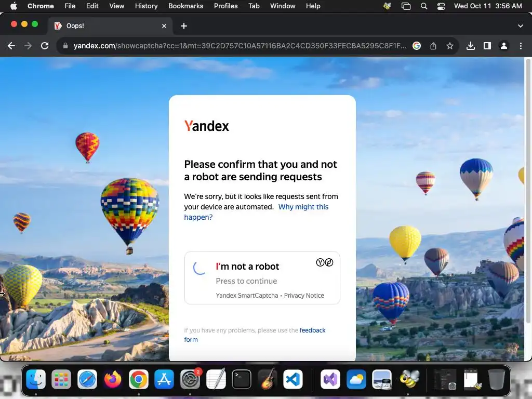
Task: Open the cloud weather app in Dock
Action: coord(356,379)
